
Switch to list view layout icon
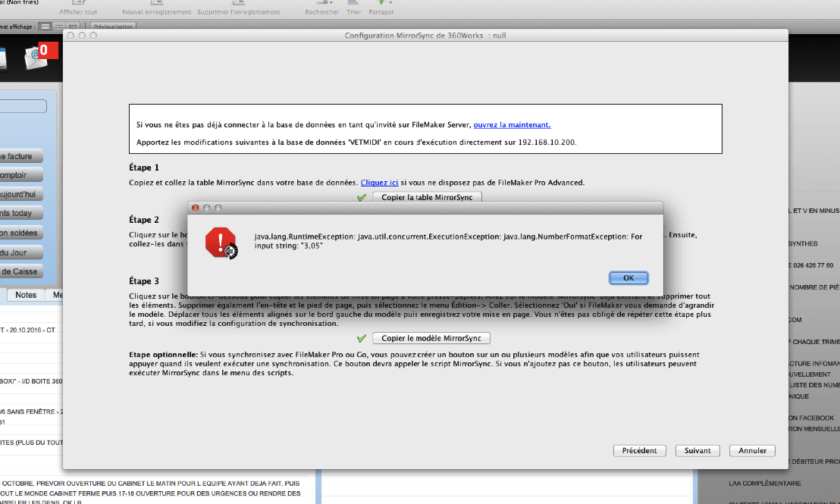58,27
